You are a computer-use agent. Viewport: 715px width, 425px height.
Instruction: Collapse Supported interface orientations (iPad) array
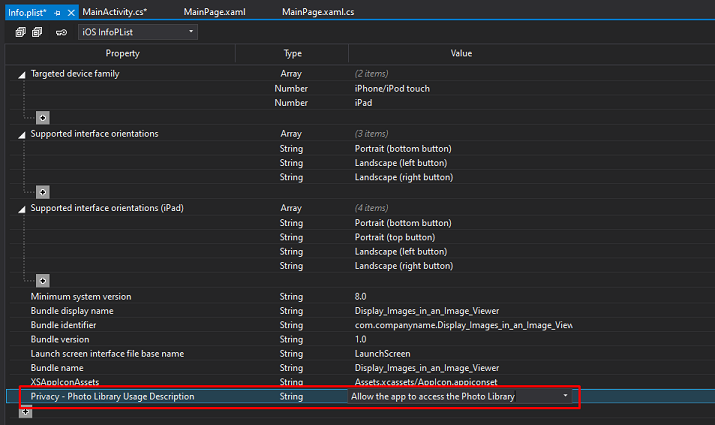coord(23,208)
